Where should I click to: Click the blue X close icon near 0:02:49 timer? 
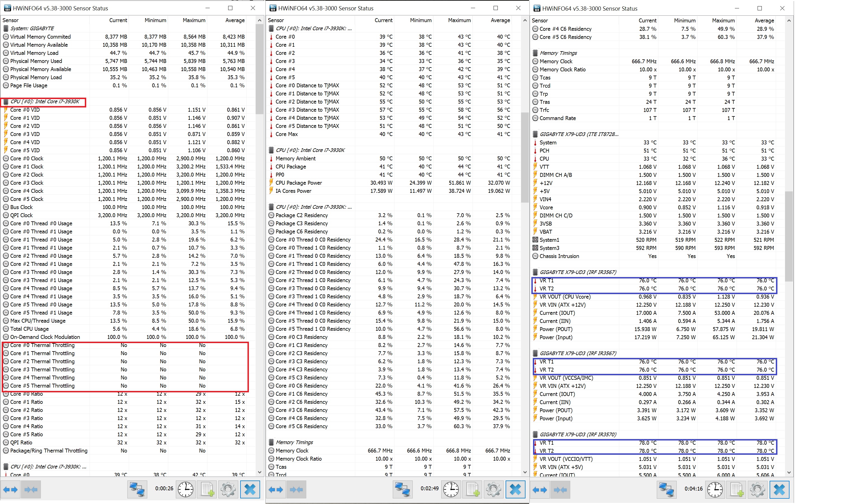point(515,489)
